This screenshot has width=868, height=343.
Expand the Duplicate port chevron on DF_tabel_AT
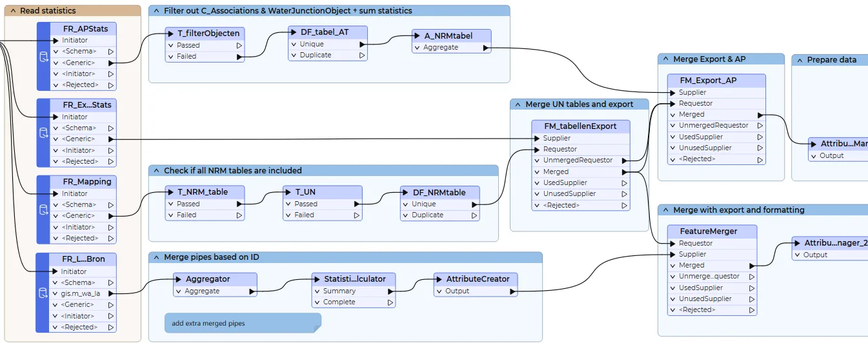tap(294, 55)
